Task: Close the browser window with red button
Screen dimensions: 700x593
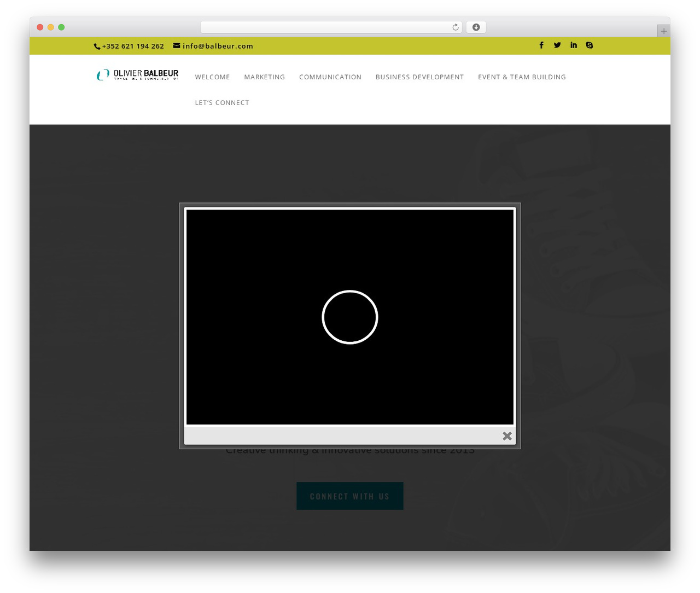Action: 40,27
